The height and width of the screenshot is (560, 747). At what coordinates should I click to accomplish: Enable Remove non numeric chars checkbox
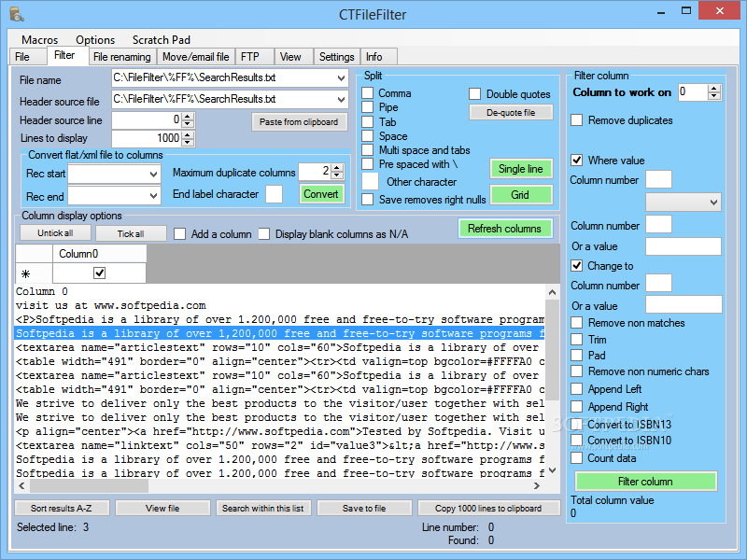[576, 371]
